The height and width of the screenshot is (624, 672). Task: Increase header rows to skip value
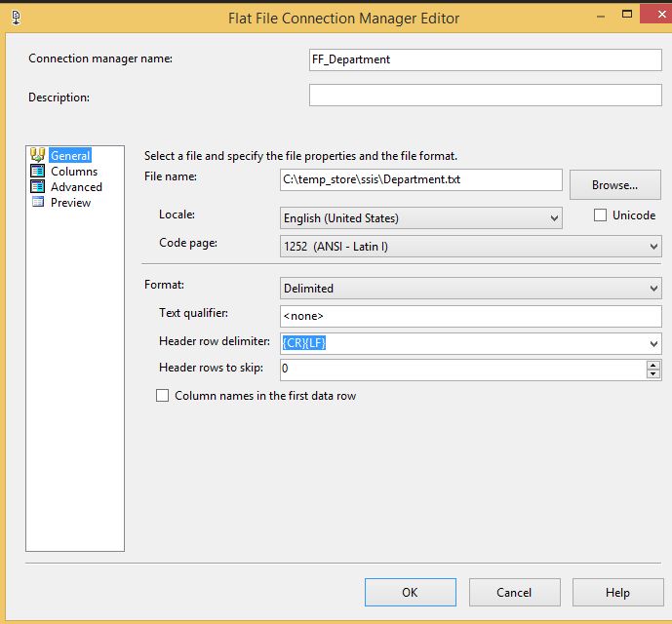click(x=653, y=366)
